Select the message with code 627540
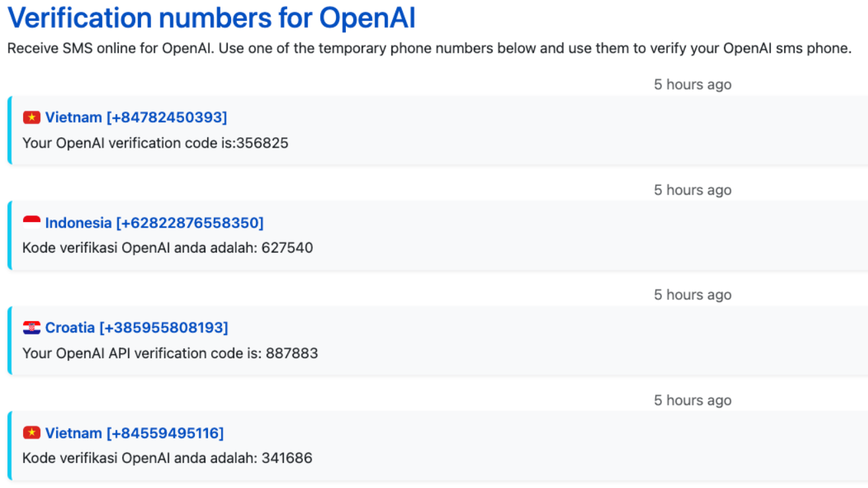868x488 pixels. (x=168, y=248)
